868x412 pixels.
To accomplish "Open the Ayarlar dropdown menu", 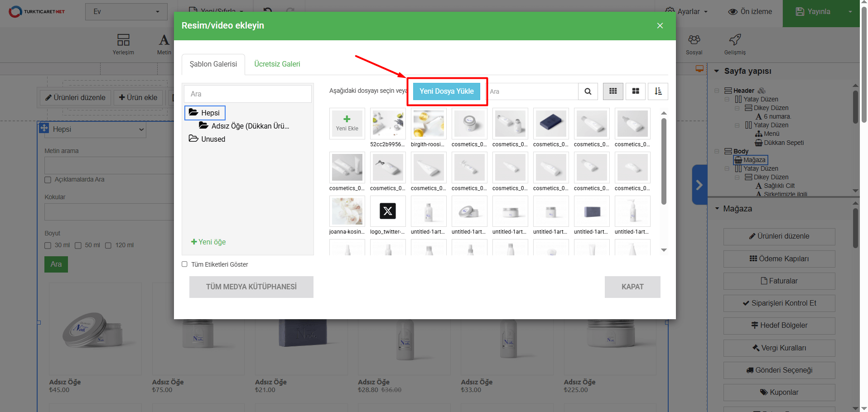I will [x=686, y=12].
